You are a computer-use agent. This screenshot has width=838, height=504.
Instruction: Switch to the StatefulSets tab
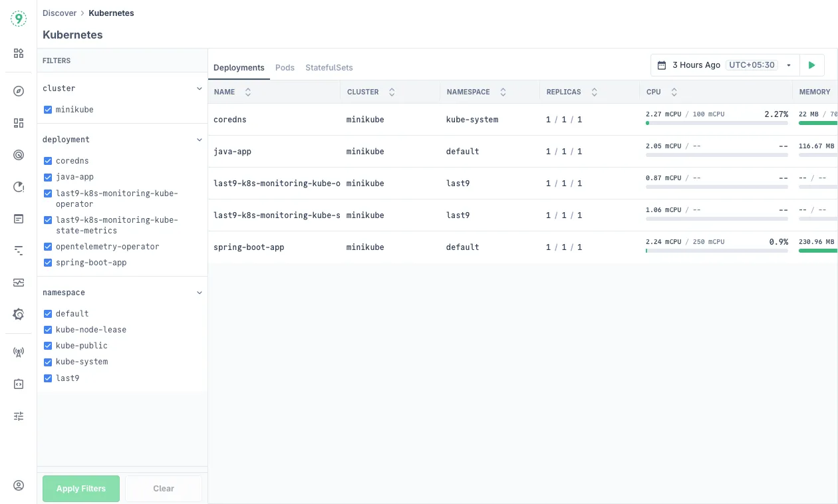pos(329,68)
